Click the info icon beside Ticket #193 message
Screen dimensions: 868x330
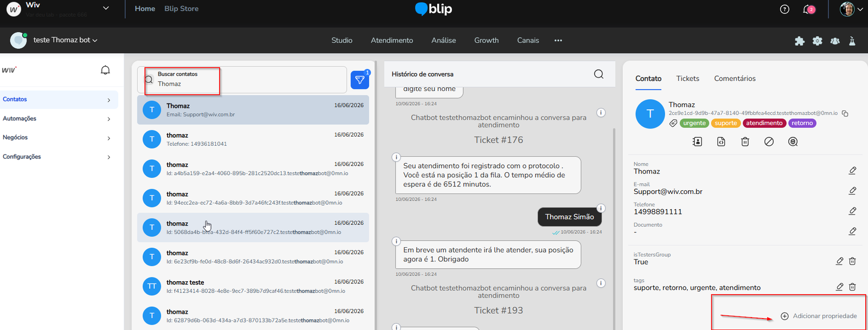601,283
